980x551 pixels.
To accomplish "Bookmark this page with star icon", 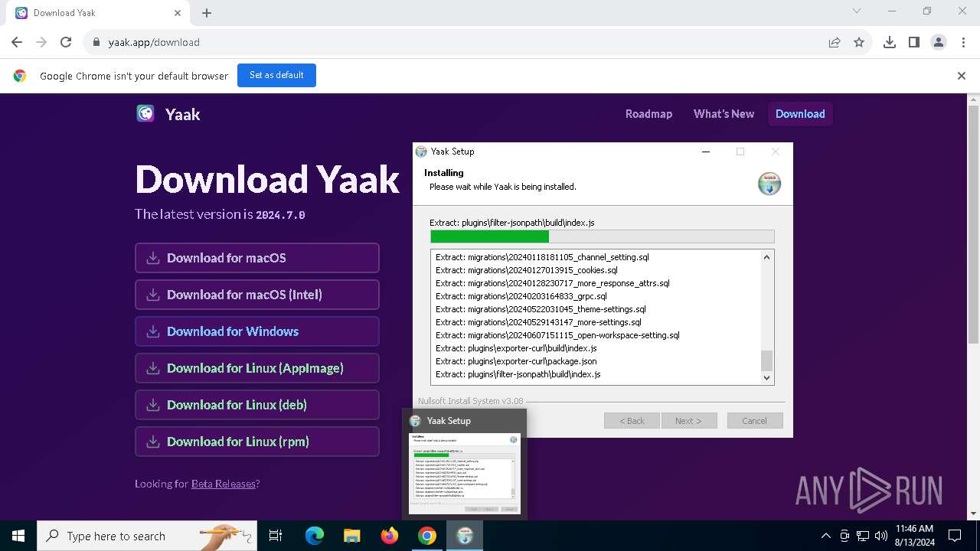I will pyautogui.click(x=859, y=42).
